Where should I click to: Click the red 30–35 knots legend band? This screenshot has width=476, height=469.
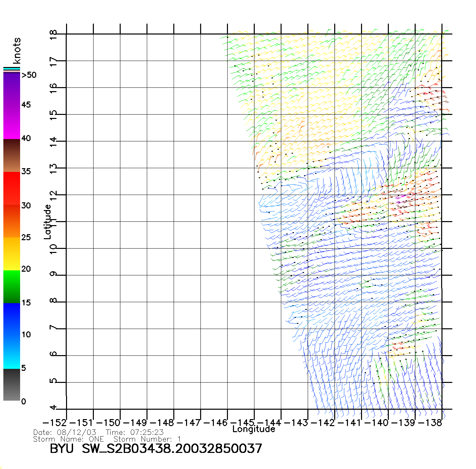coord(12,188)
